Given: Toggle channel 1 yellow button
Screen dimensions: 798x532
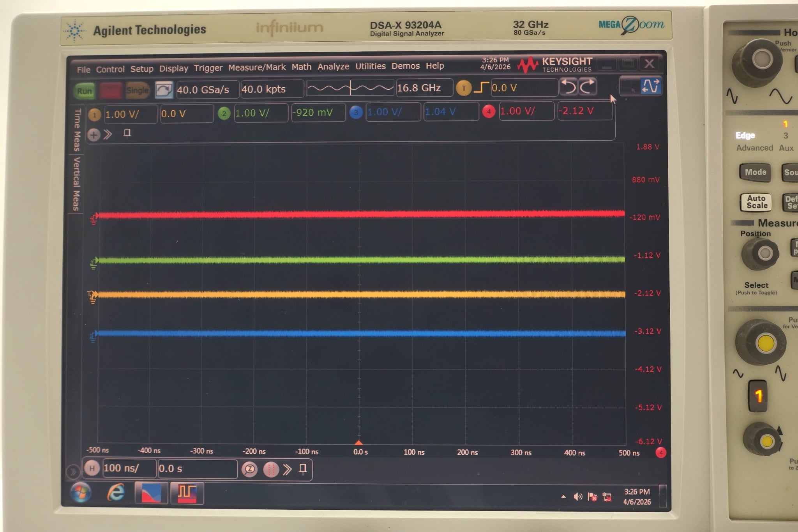Looking at the screenshot, I should tap(94, 115).
